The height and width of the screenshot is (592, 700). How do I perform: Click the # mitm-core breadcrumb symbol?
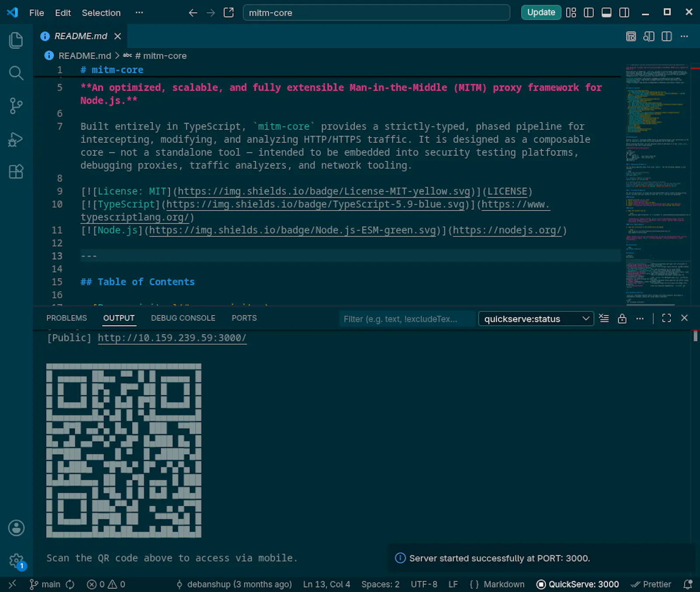click(161, 56)
